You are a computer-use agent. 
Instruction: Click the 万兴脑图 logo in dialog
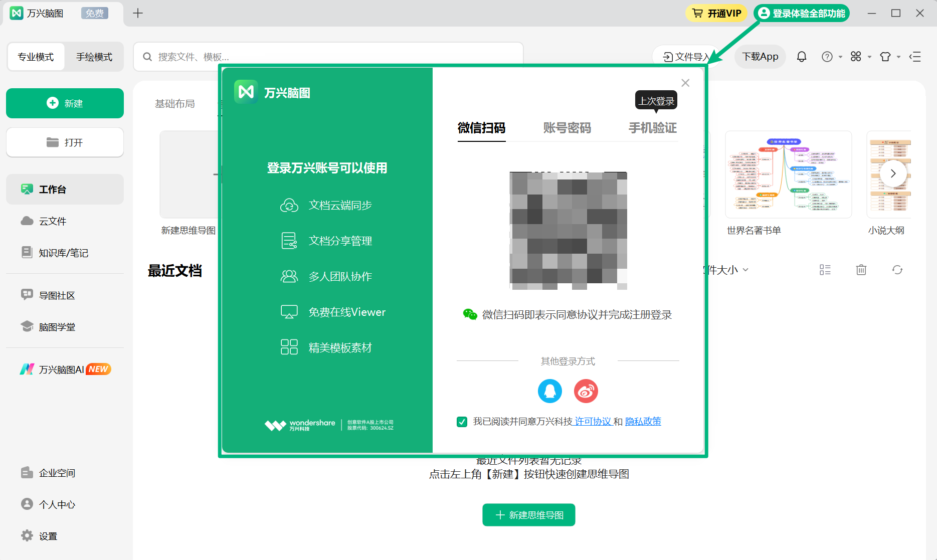[246, 92]
